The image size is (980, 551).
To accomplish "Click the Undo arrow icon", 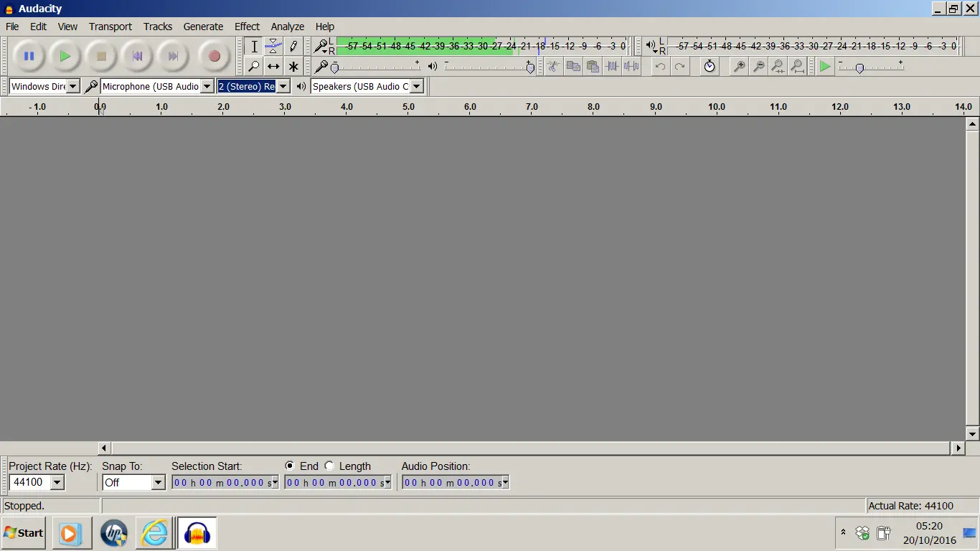I will coord(660,66).
